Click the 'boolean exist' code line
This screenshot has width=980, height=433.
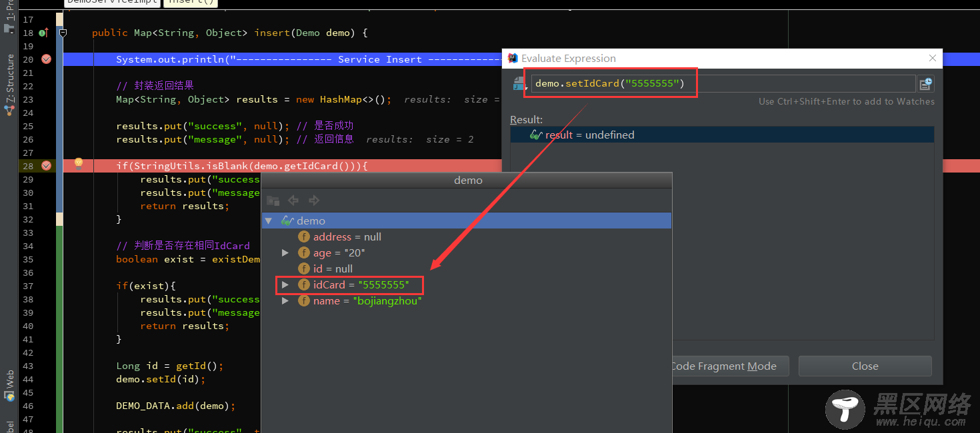click(188, 259)
